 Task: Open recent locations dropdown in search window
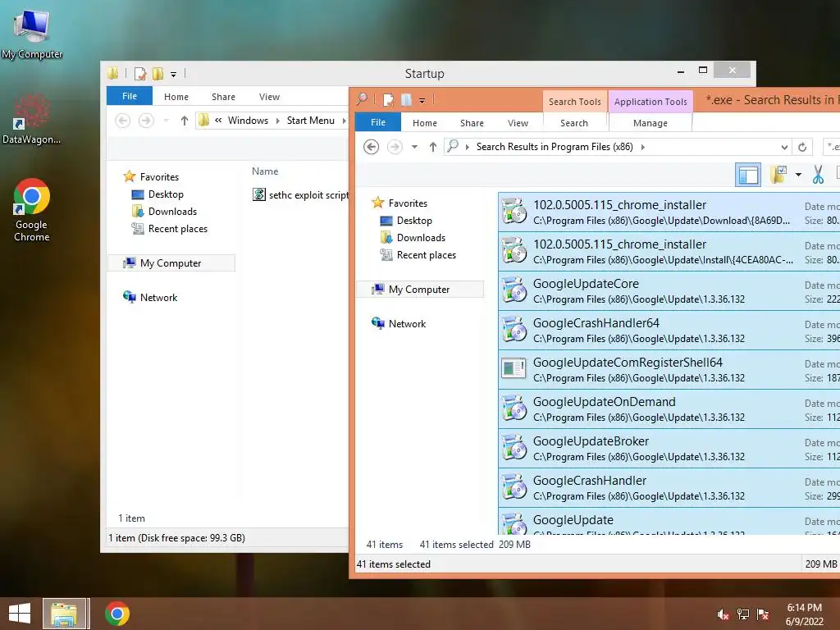414,147
